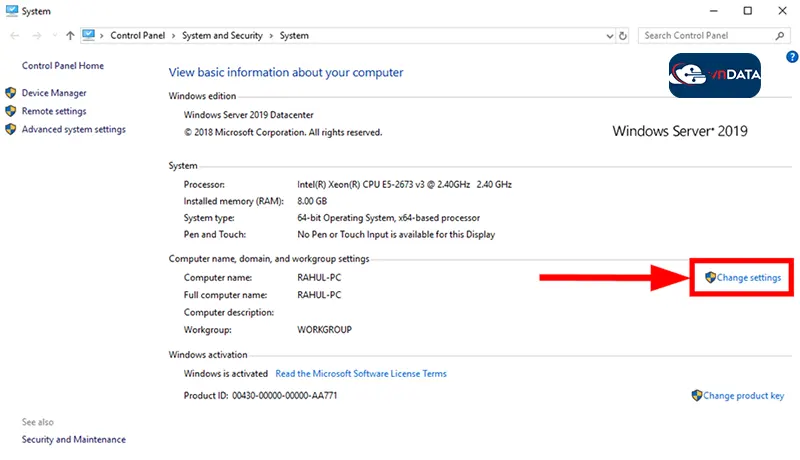The width and height of the screenshot is (800, 460).
Task: Minimize the System window
Action: coord(714,11)
